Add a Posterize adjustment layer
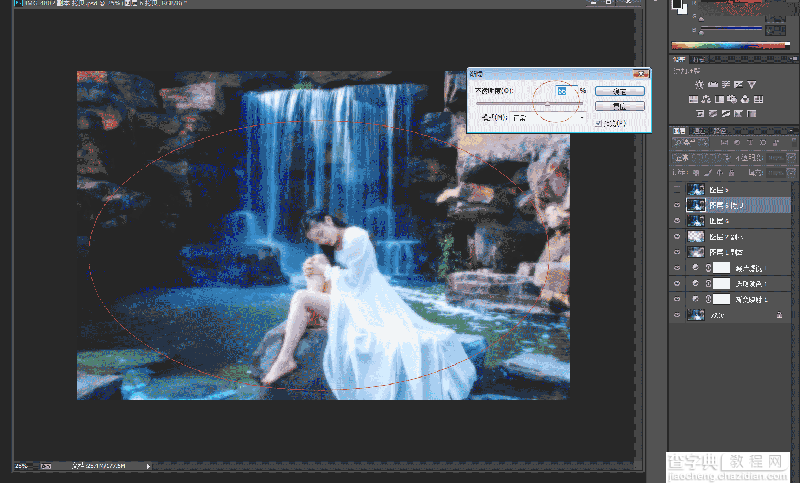Image resolution: width=800 pixels, height=483 pixels. pos(713,114)
